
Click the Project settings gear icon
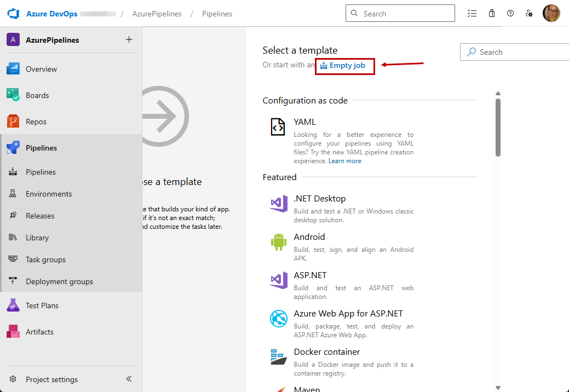coord(13,379)
